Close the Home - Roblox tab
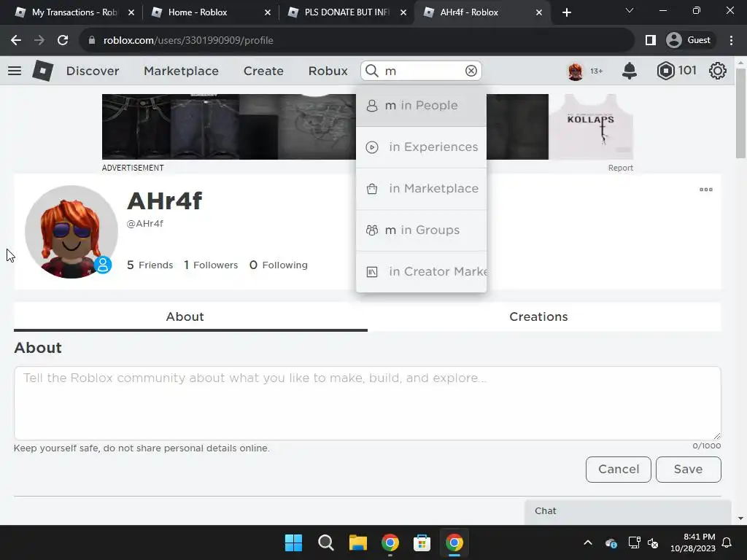Image resolution: width=747 pixels, height=560 pixels. coord(267,12)
